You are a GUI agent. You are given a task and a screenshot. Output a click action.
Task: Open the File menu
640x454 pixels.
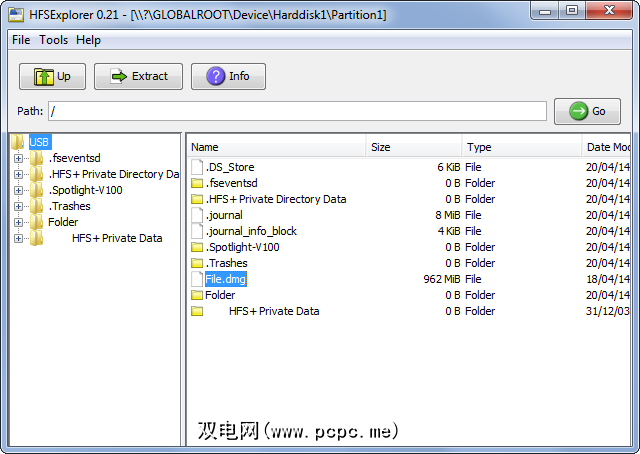click(21, 40)
